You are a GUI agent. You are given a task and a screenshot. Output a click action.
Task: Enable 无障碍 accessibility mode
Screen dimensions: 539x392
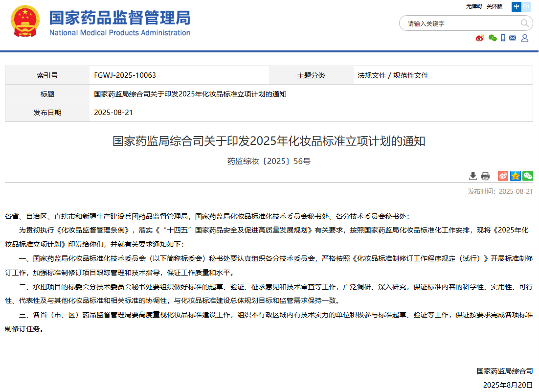pyautogui.click(x=474, y=6)
